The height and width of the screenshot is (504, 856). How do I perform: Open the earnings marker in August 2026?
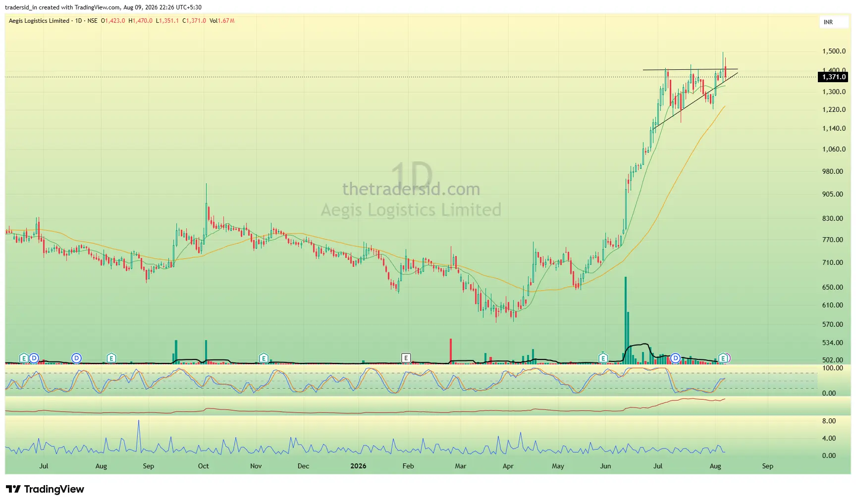[723, 358]
